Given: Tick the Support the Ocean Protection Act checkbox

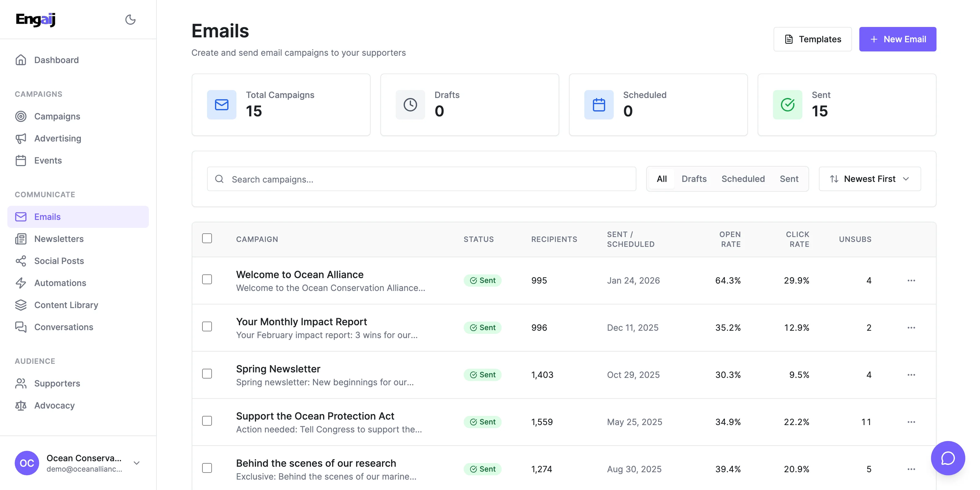Looking at the screenshot, I should (x=207, y=421).
